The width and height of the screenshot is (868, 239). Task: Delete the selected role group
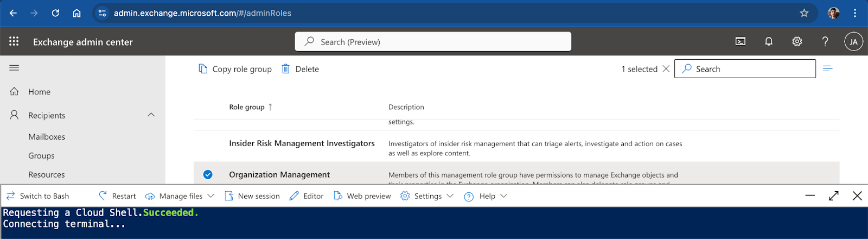pos(300,69)
